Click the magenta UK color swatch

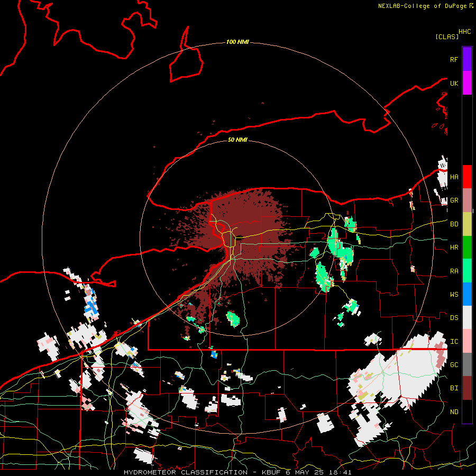pos(467,83)
